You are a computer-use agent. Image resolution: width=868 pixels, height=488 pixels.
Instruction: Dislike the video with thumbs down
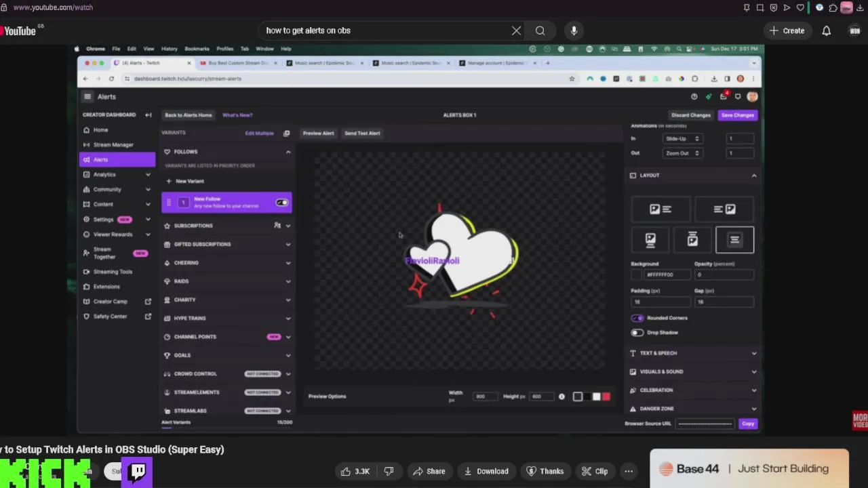point(389,471)
